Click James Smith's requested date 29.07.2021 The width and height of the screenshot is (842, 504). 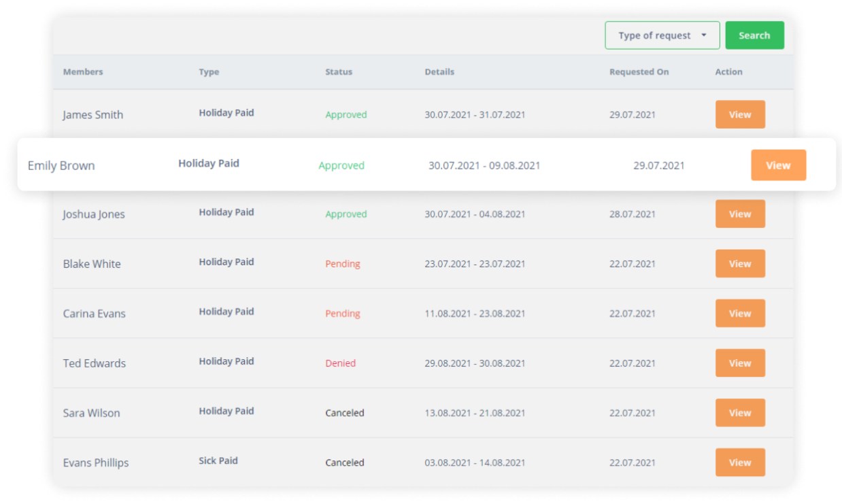pos(633,114)
